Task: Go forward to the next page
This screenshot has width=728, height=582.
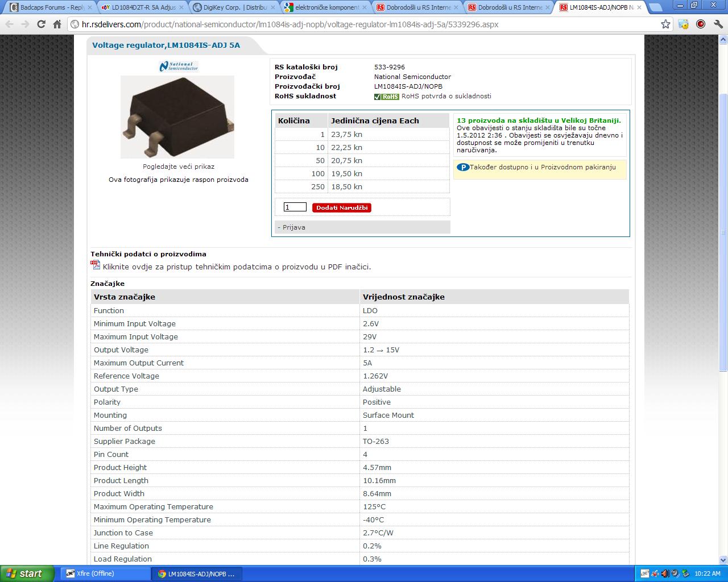Action: coord(24,24)
